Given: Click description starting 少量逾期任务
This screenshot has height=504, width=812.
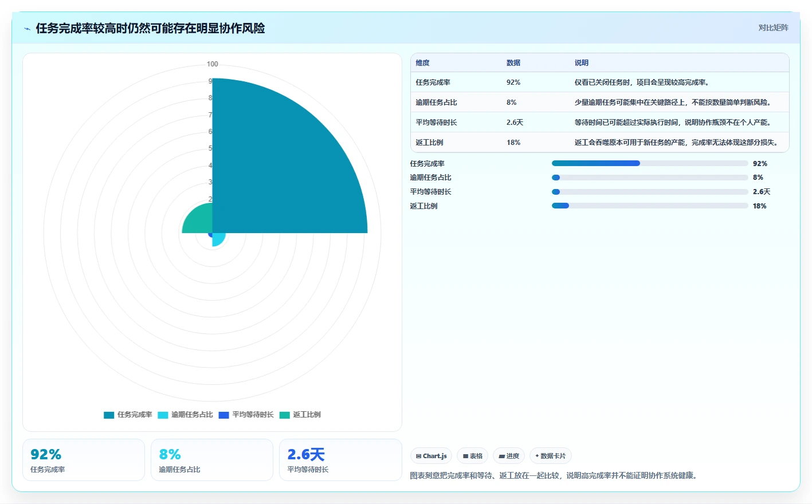Looking at the screenshot, I should click(x=674, y=103).
